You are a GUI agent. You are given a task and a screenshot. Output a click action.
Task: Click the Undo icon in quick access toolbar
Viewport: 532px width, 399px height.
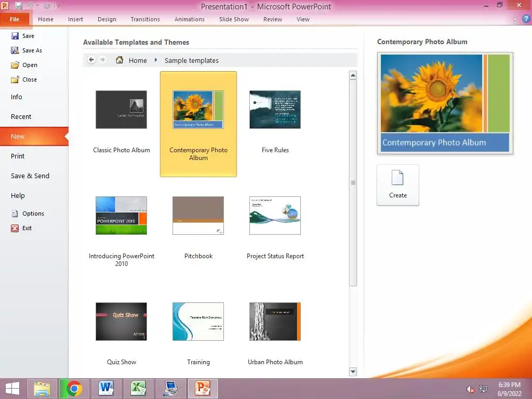tap(30, 6)
